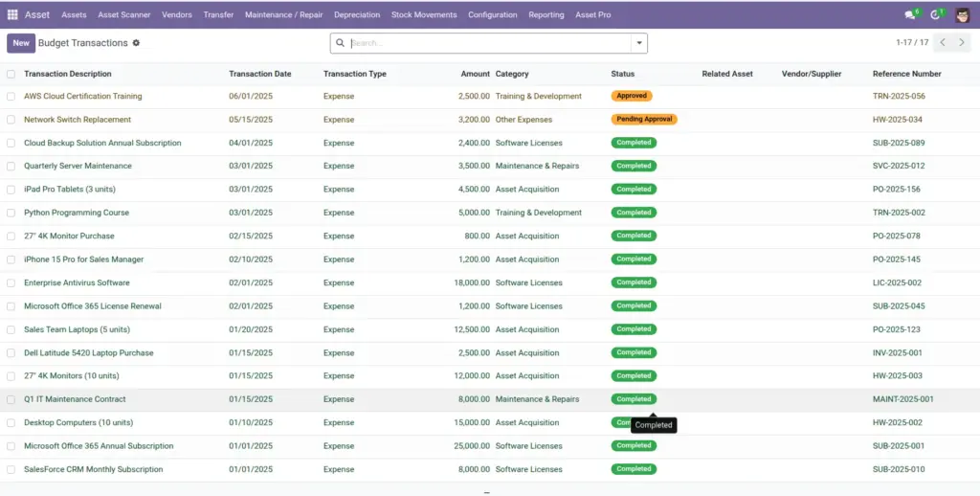Expand the search options dropdown arrow
Viewport: 980px width, 496px height.
(x=639, y=43)
